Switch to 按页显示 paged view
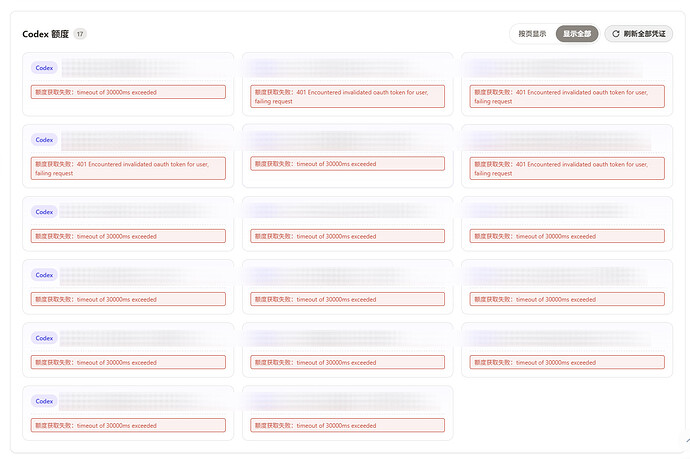Viewport: 690px width, 459px height. (x=532, y=34)
